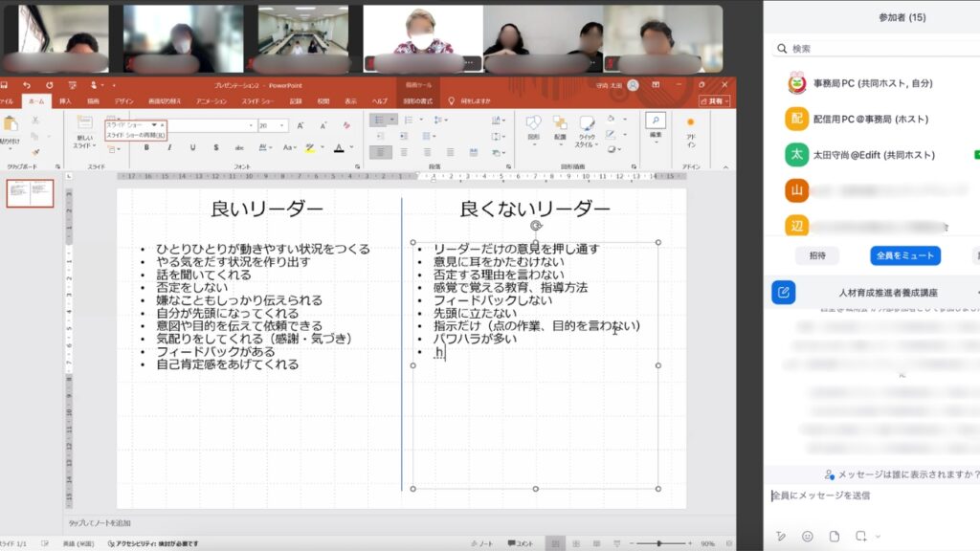The image size is (980, 551).
Task: Click the Redo icon in quick access toolbar
Action: click(x=50, y=85)
